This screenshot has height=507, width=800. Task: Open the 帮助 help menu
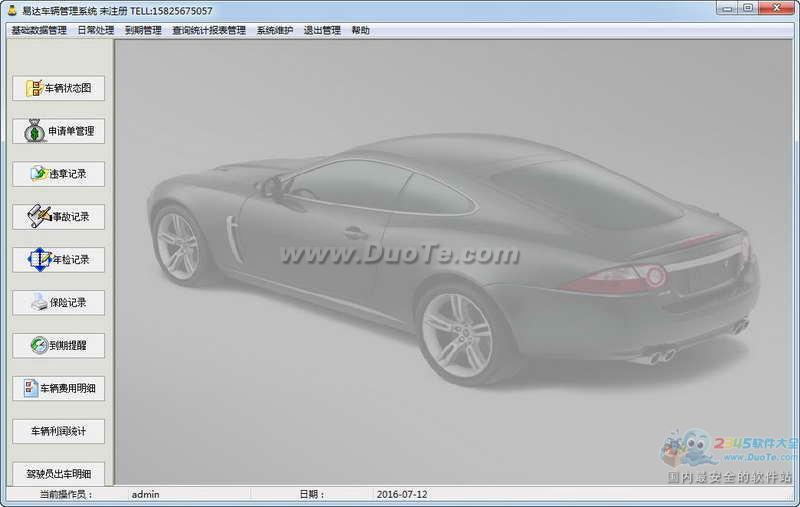point(361,30)
